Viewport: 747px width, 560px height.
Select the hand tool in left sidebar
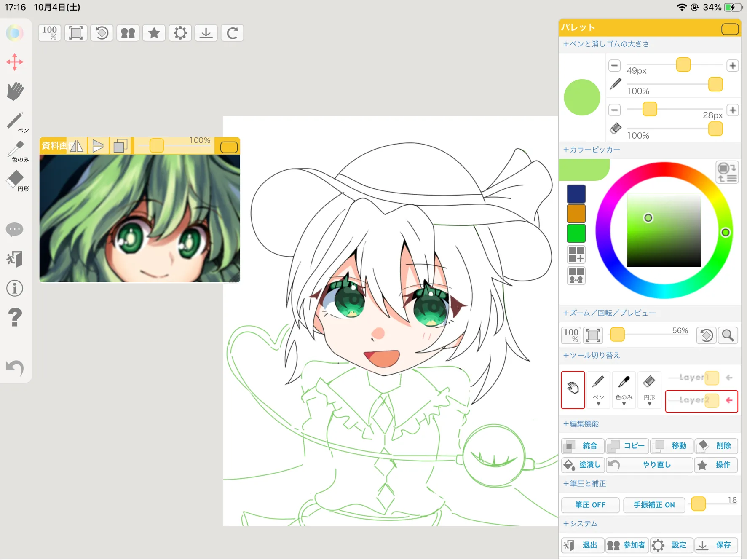point(15,91)
